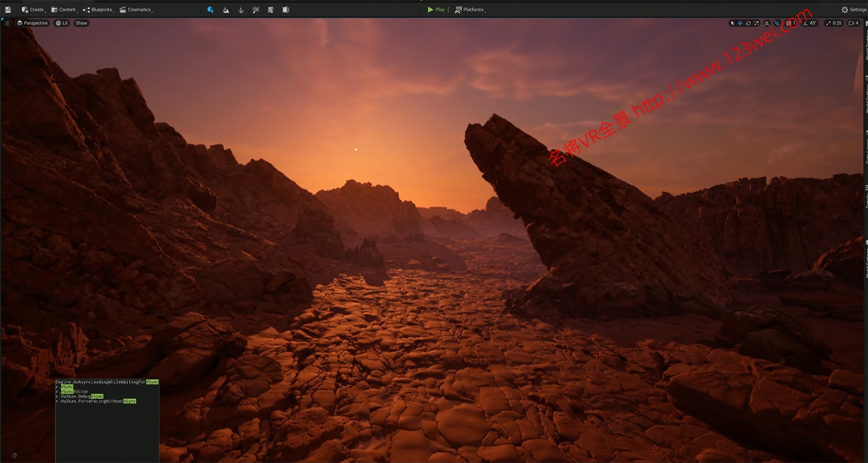Click the Save level icon
This screenshot has width=868, height=463.
point(8,9)
